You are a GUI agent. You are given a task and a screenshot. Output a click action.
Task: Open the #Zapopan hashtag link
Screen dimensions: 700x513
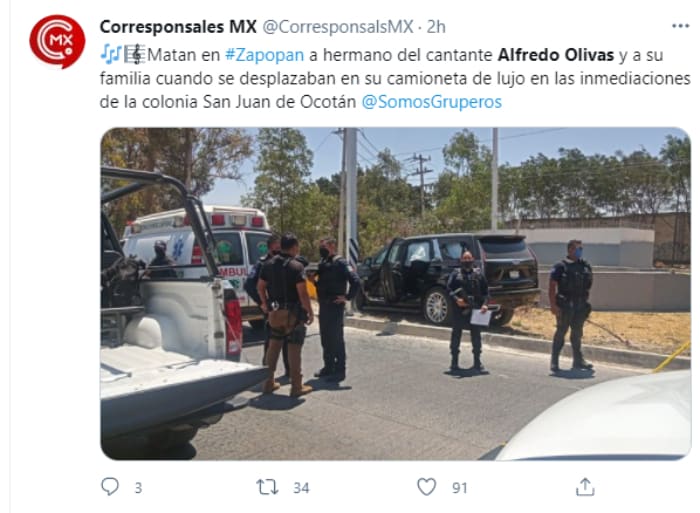click(x=264, y=55)
